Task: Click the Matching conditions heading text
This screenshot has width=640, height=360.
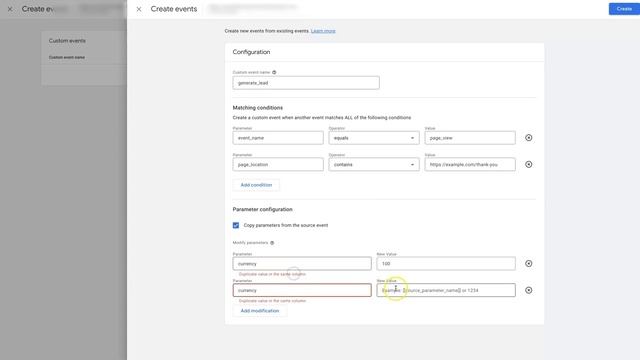Action: coord(258,108)
